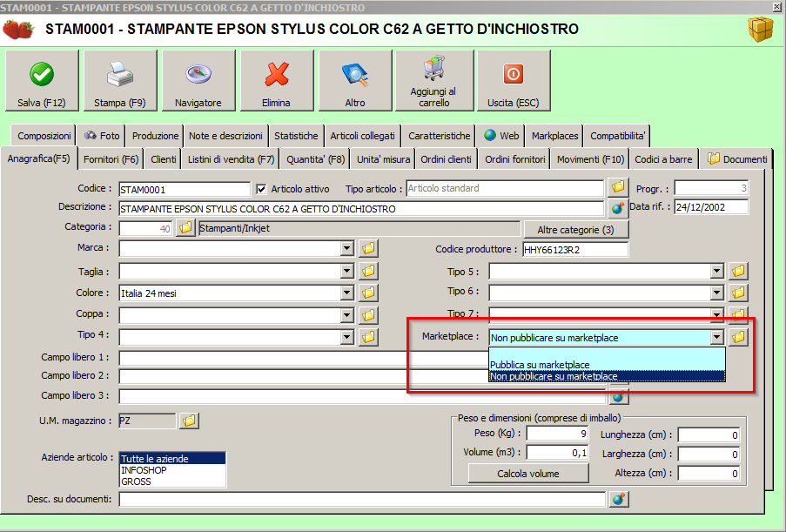Select Non pubblicare su marketplace list option
The image size is (786, 532).
(x=607, y=376)
